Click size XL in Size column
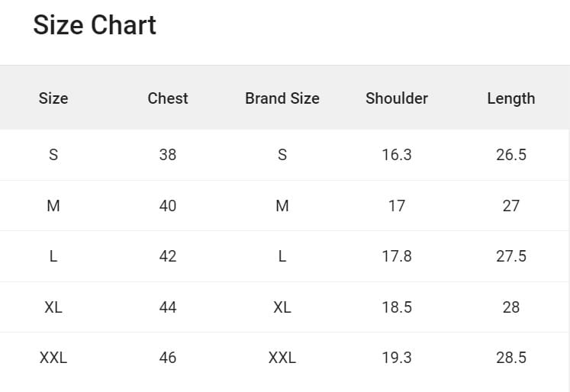Viewport: 570px width, 392px height. point(53,307)
